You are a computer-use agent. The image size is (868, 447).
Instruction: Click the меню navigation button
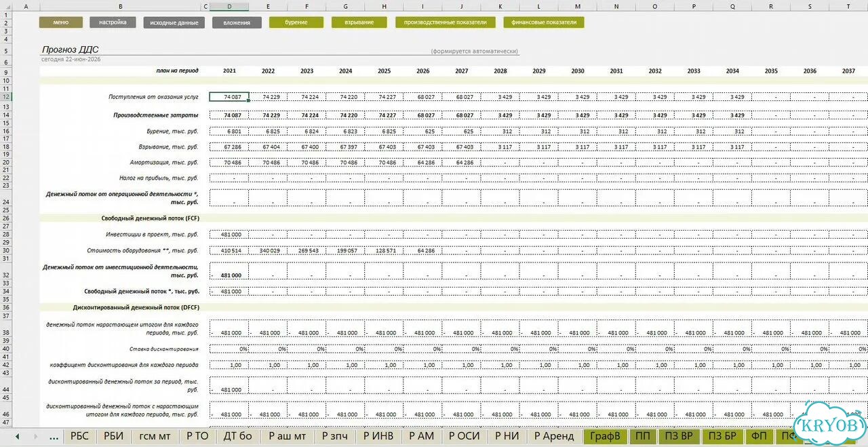click(60, 22)
